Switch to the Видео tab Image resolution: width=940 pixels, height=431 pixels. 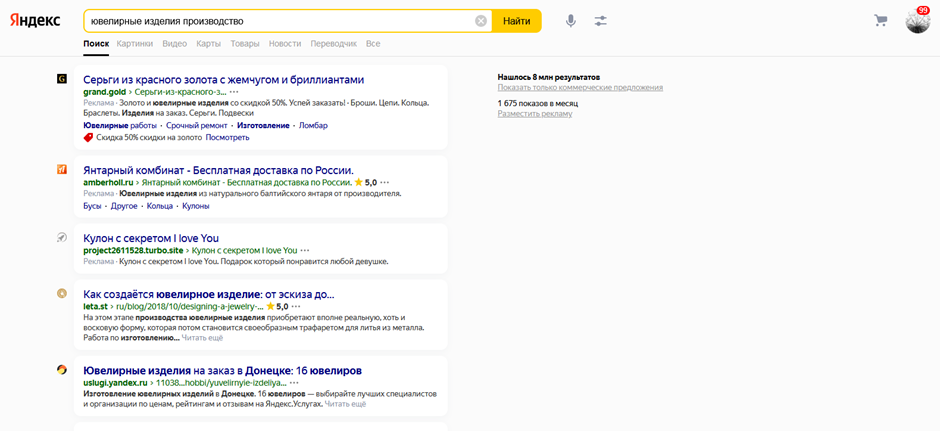(175, 44)
